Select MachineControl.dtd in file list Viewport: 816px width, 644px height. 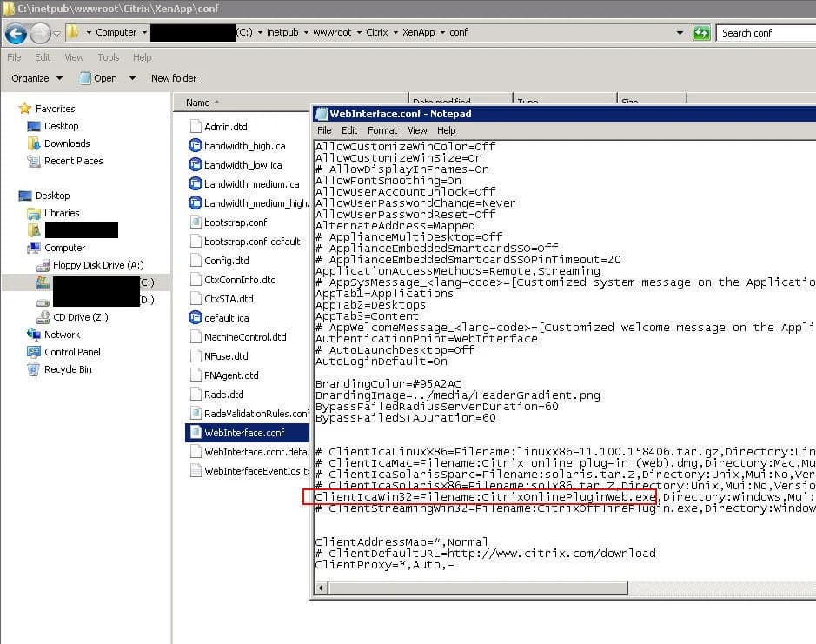point(245,337)
